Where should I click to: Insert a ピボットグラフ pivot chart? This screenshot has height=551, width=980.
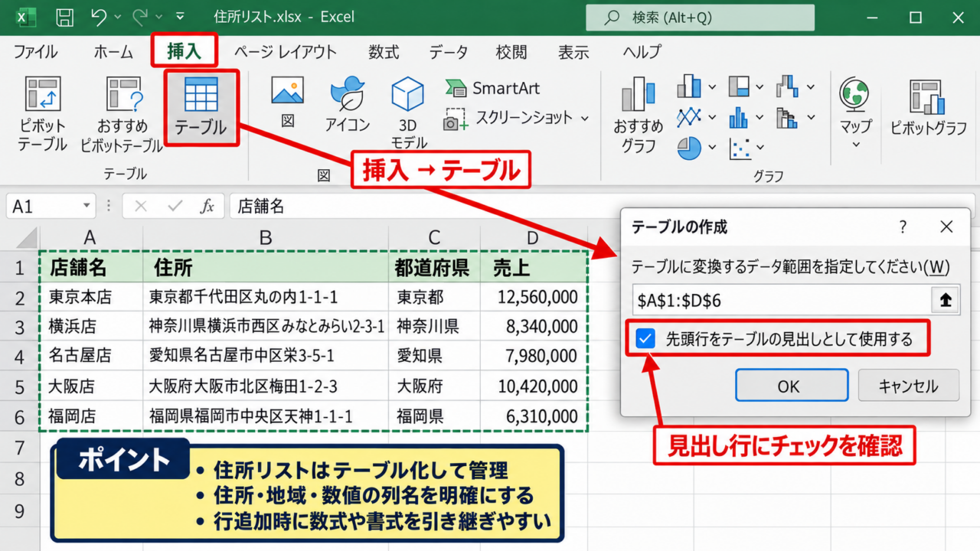point(928,108)
